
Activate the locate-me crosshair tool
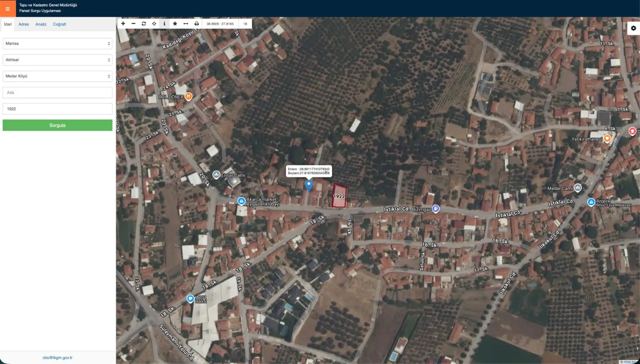pyautogui.click(x=154, y=24)
